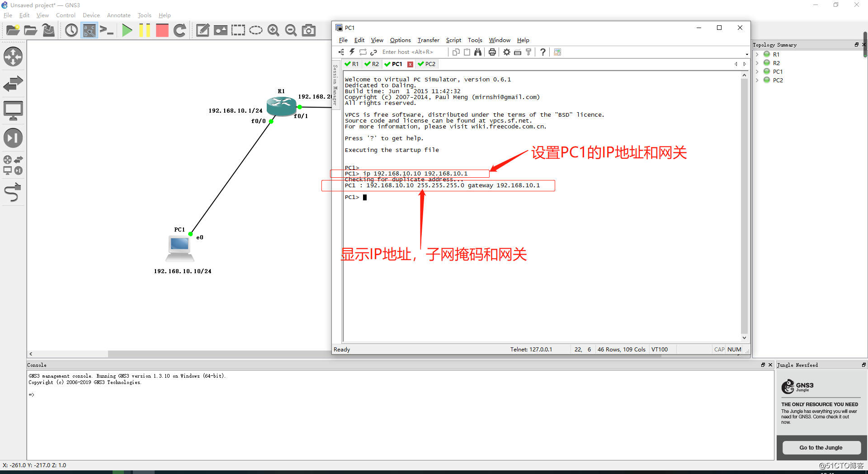Click the GNS3 New blank project icon

[13, 30]
